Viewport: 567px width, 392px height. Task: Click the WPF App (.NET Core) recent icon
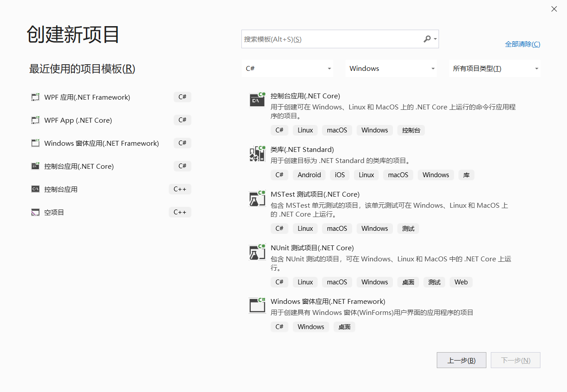[x=35, y=120]
